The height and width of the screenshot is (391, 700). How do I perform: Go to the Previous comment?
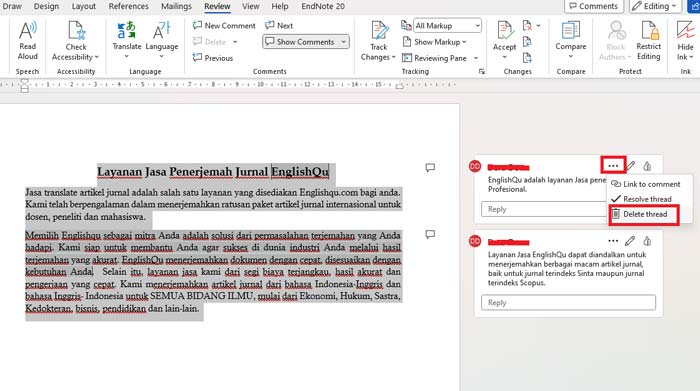coord(213,58)
